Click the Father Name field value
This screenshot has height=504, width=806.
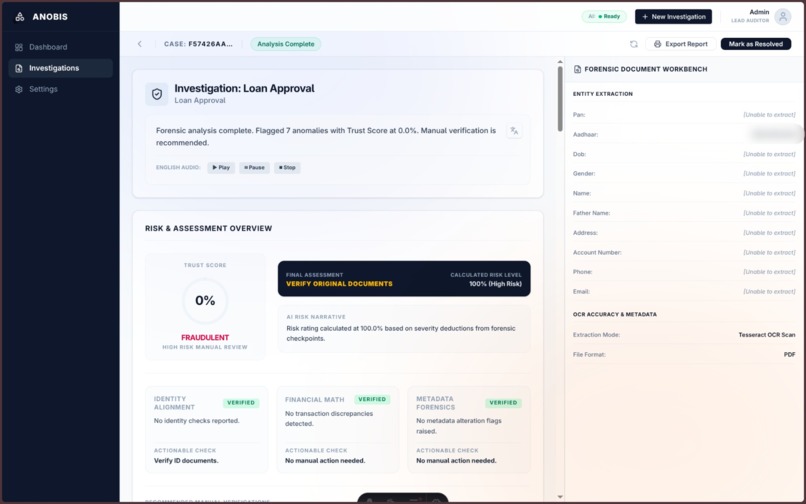point(769,213)
